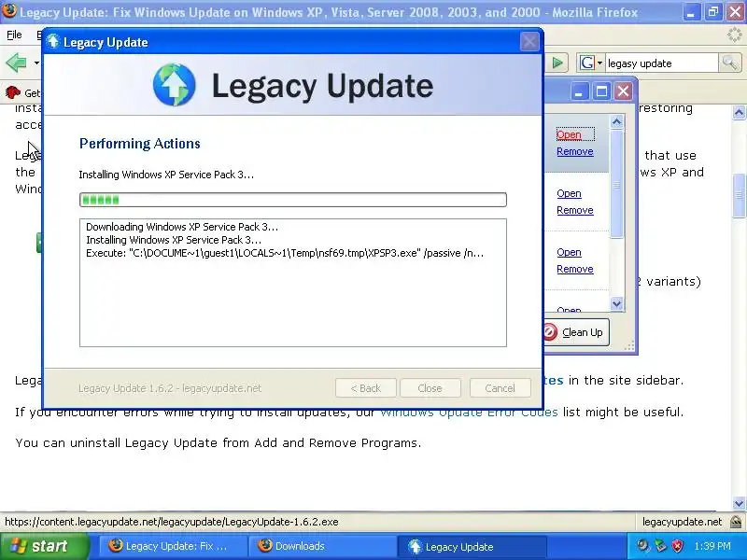Click Downloads list scroll up arrow
The height and width of the screenshot is (560, 747).
(617, 121)
